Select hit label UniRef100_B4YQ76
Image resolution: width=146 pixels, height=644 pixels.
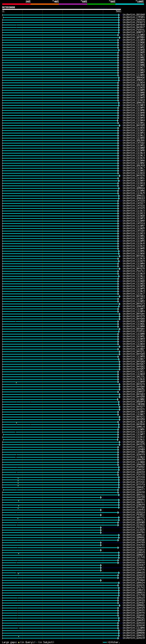(x=134, y=175)
